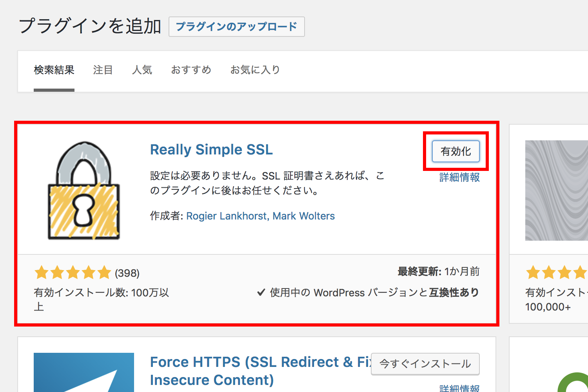Click the compatibility checkmark icon
Viewport: 588px width, 392px height.
[x=261, y=292]
